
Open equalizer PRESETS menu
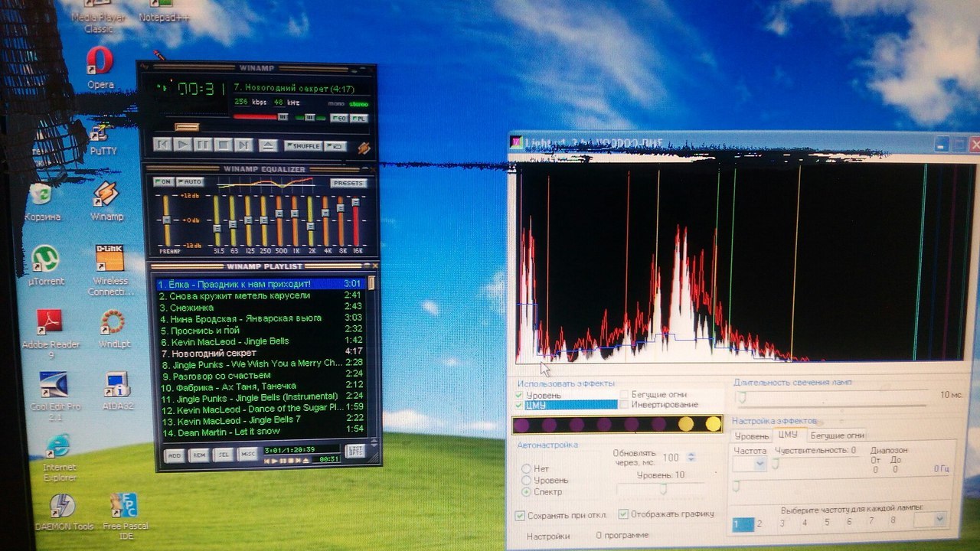pos(348,184)
